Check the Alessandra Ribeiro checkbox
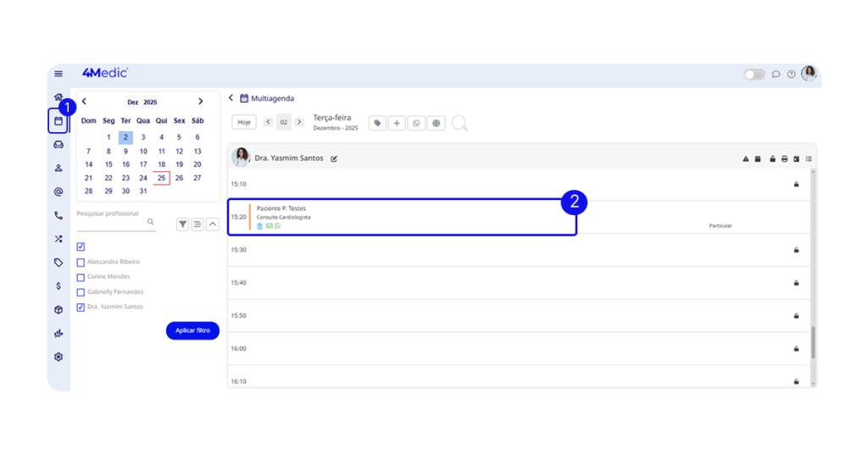868x455 pixels. 81,263
